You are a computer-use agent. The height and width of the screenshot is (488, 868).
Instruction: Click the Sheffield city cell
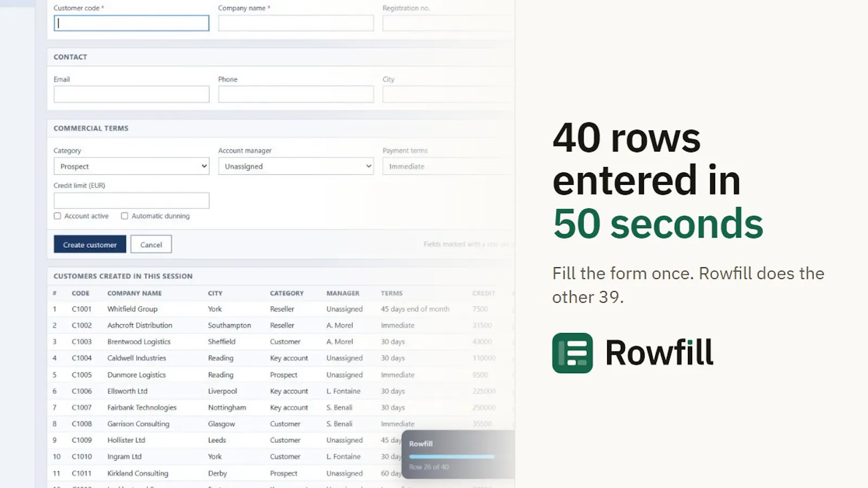point(222,342)
